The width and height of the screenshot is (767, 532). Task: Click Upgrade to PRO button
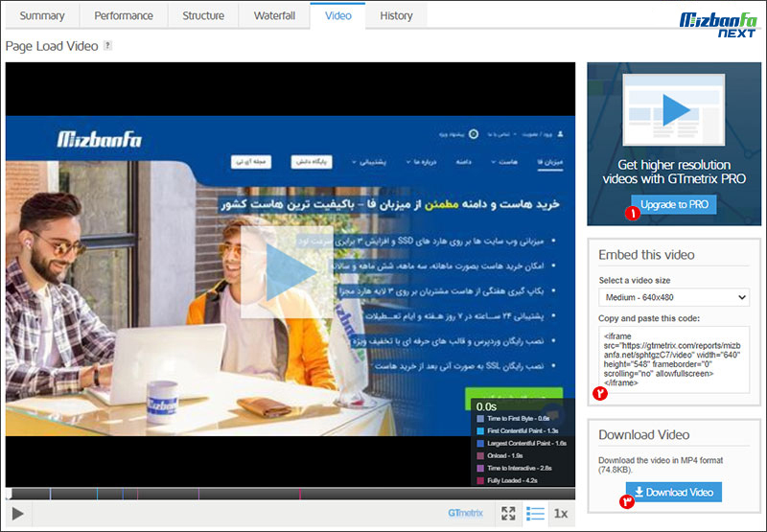(x=674, y=204)
